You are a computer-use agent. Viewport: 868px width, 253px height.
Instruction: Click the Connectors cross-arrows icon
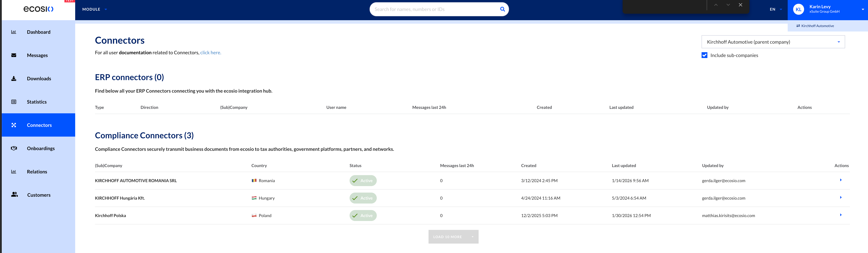coord(14,125)
